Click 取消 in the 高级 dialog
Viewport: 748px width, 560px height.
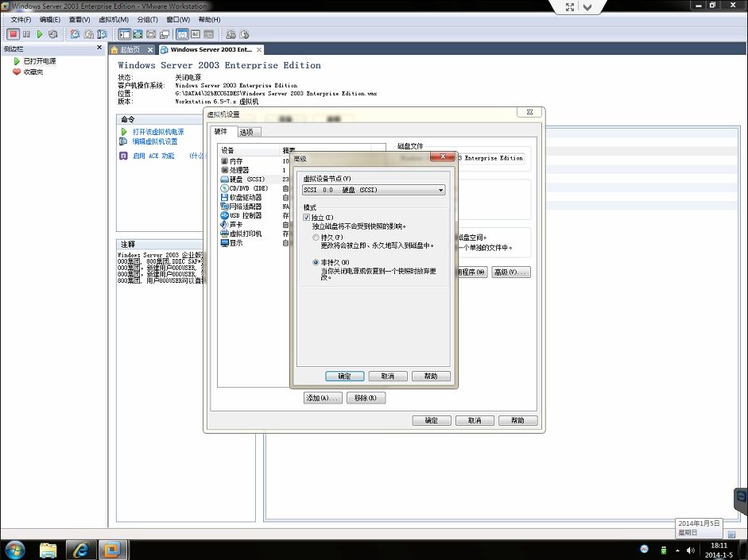pyautogui.click(x=388, y=377)
